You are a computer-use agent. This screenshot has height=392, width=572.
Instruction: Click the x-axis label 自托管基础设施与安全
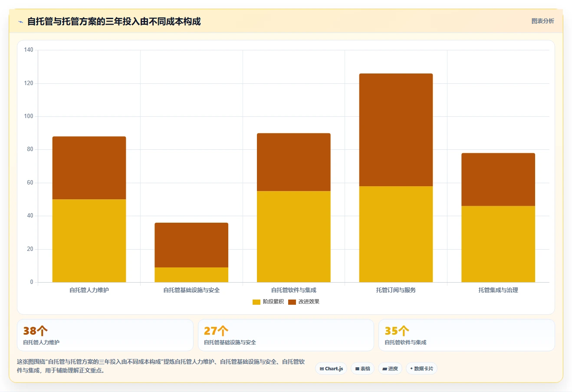click(191, 290)
